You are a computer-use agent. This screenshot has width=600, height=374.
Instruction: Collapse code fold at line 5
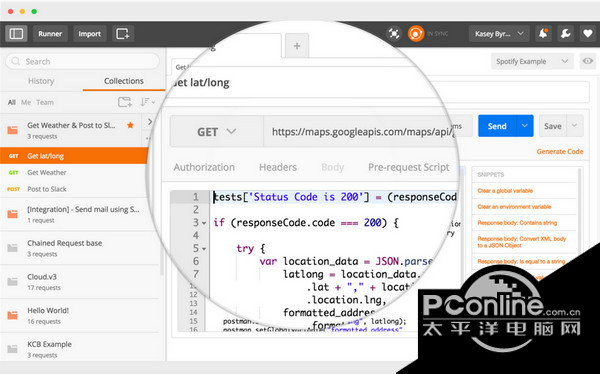coord(204,249)
